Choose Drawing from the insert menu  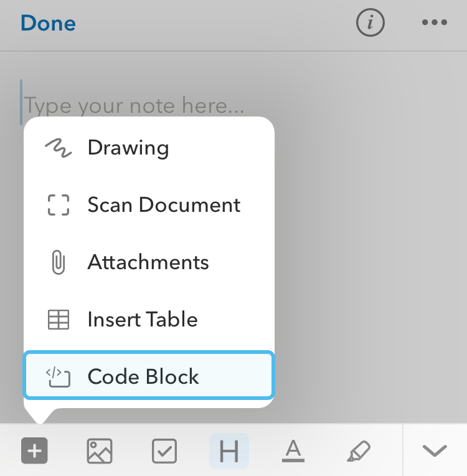(x=128, y=148)
